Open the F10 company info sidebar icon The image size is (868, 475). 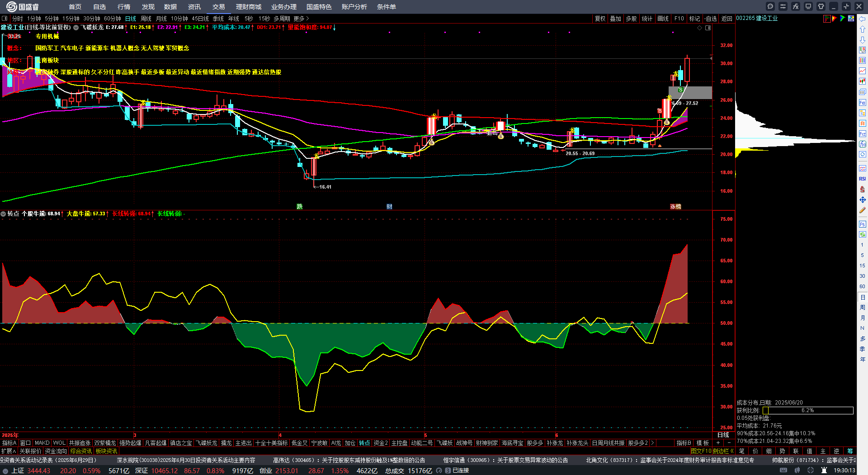click(863, 103)
